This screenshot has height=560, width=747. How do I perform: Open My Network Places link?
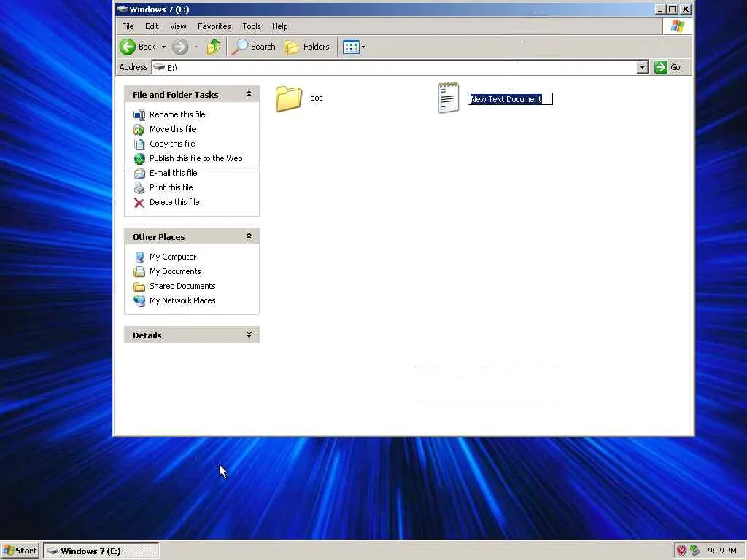point(182,300)
